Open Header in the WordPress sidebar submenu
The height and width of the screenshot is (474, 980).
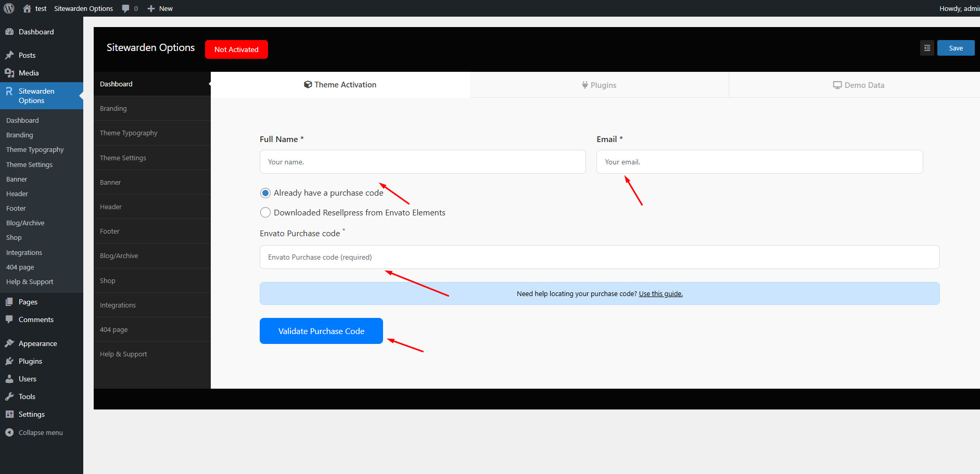point(42,194)
